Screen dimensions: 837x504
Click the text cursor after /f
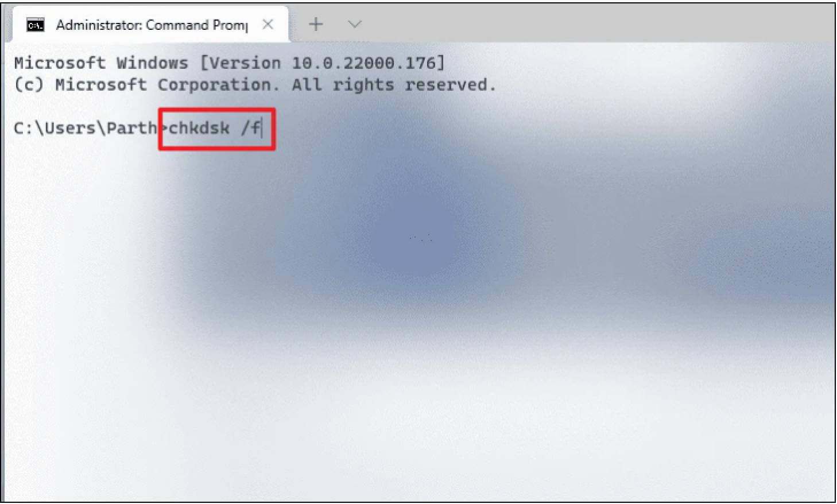[262, 127]
